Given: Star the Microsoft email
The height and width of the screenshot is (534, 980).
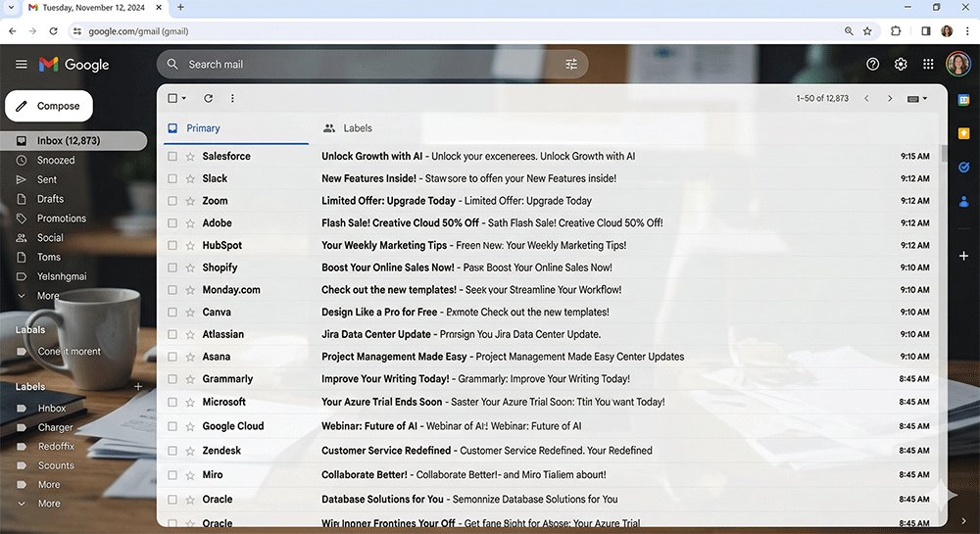Looking at the screenshot, I should coord(190,403).
